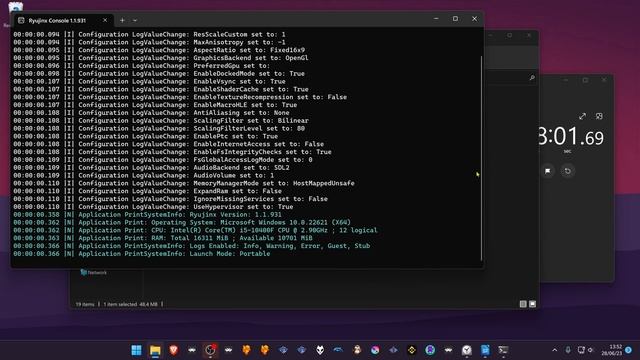
Task: Open the blue curved-line taskbar icon
Action: click(338, 350)
